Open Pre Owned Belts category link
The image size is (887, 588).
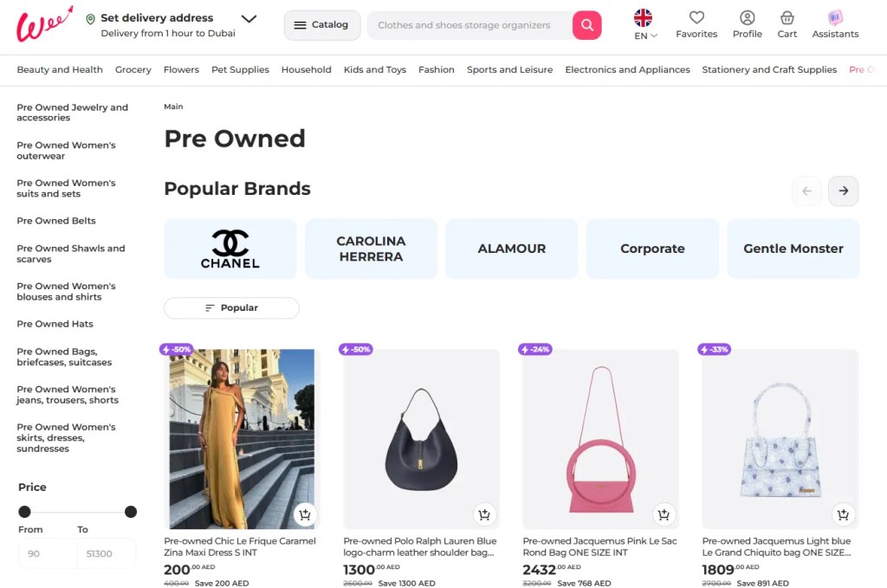[56, 221]
